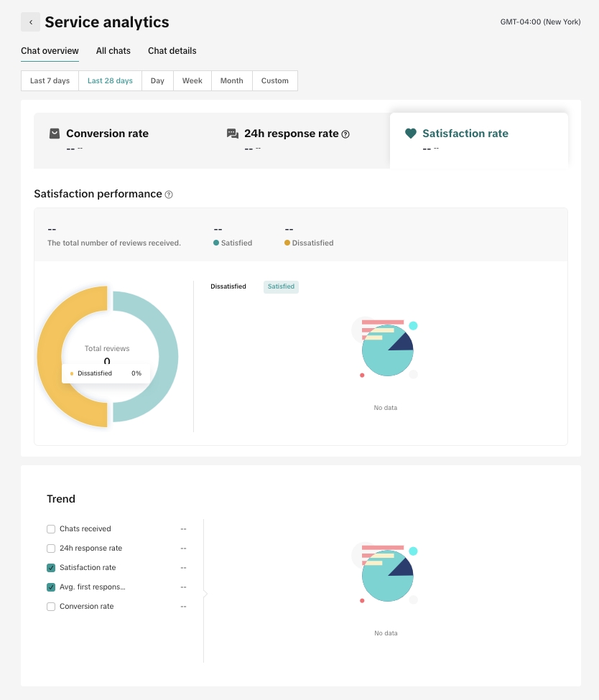Select the Last 7 days filter
The width and height of the screenshot is (599, 700).
click(x=50, y=81)
